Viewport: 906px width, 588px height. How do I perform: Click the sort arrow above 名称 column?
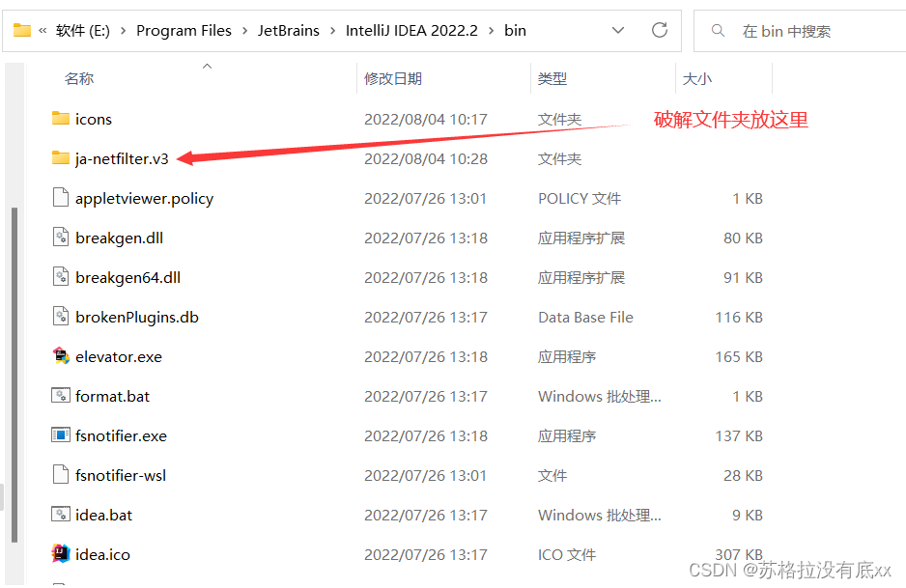click(x=209, y=66)
